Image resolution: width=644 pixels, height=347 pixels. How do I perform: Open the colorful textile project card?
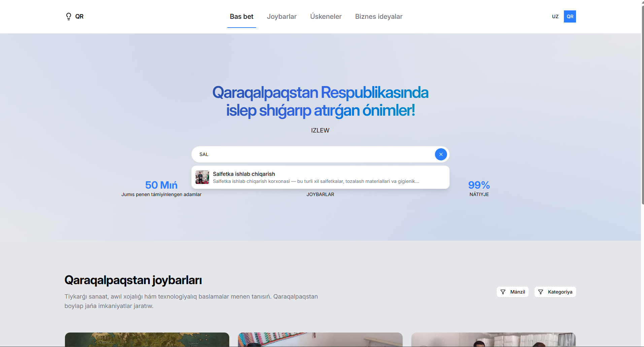click(x=320, y=340)
